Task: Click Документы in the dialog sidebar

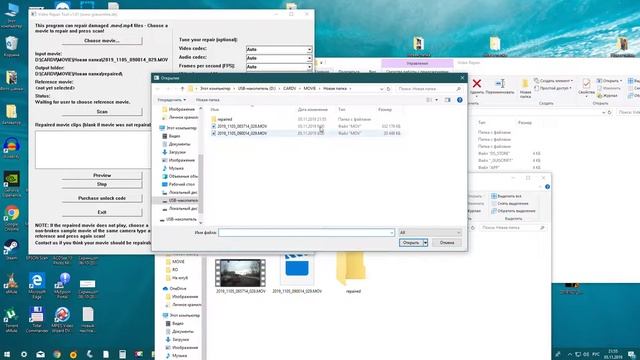Action: (179, 144)
